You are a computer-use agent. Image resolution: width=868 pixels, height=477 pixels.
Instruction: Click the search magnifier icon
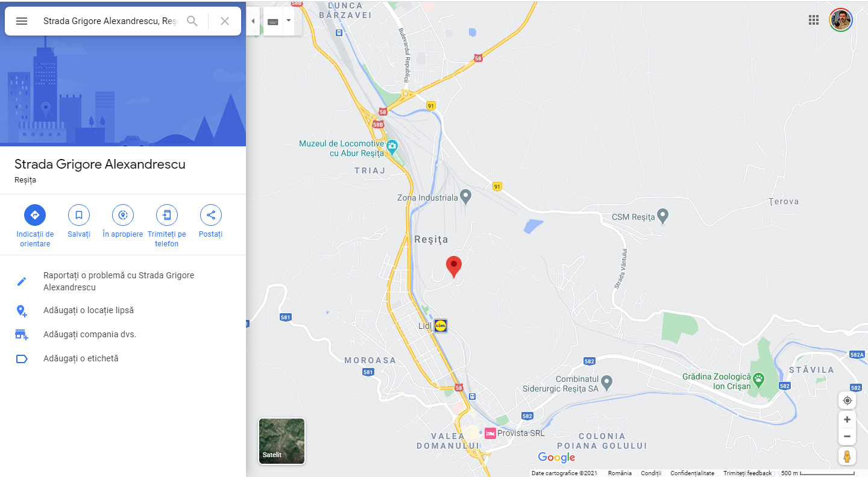[x=192, y=21]
